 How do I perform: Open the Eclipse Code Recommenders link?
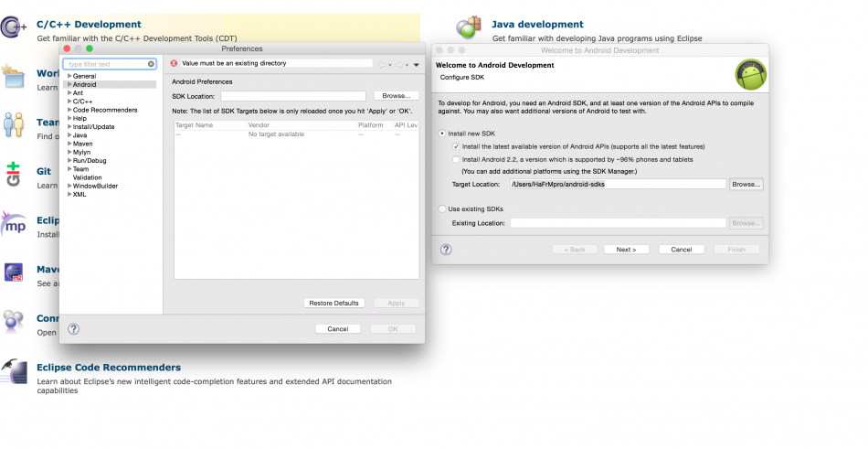click(x=109, y=368)
